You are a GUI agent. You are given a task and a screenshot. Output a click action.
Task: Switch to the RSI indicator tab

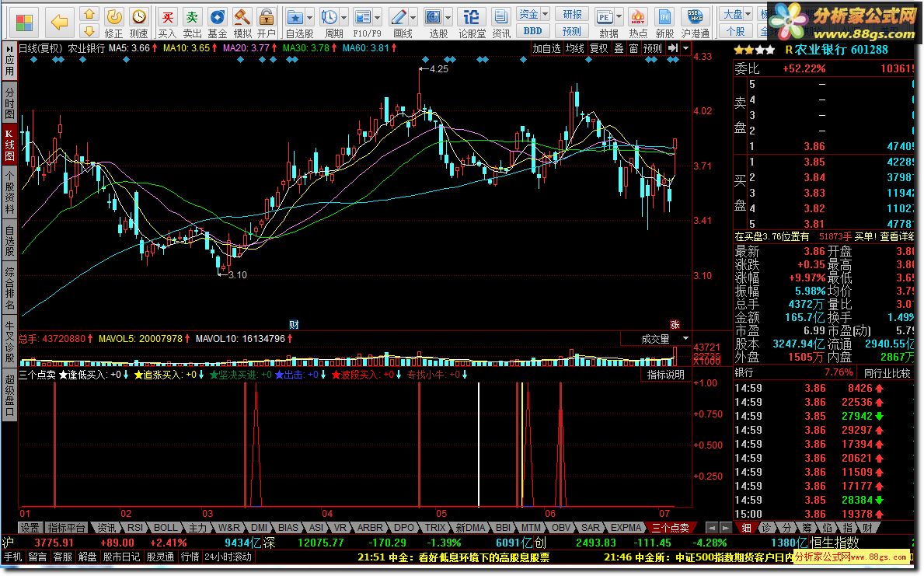click(x=135, y=528)
